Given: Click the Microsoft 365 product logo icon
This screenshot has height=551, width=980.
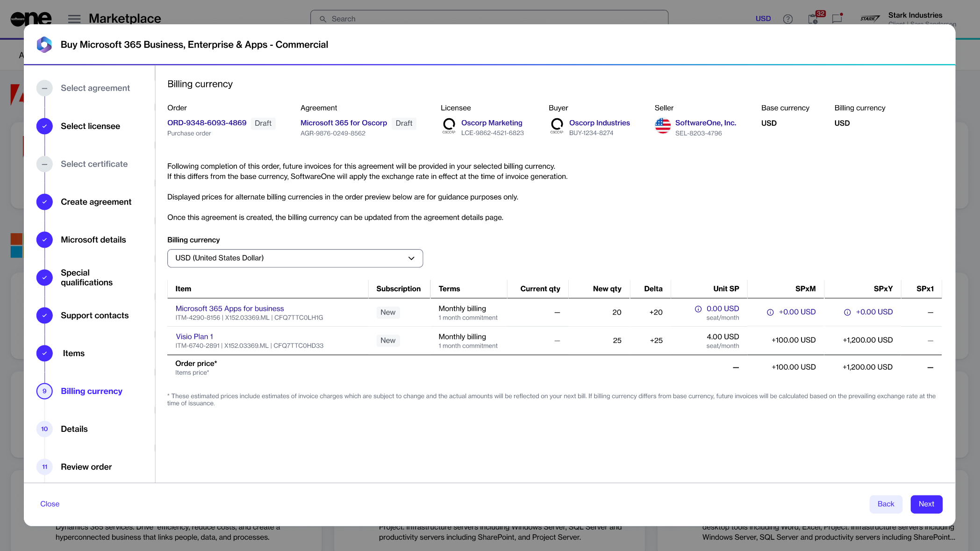Looking at the screenshot, I should coord(44,44).
